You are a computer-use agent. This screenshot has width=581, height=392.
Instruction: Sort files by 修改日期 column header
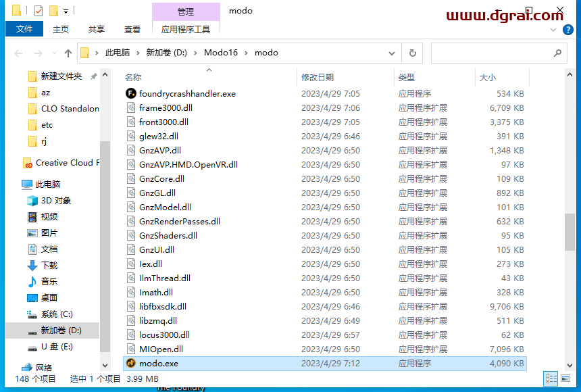[x=345, y=78]
